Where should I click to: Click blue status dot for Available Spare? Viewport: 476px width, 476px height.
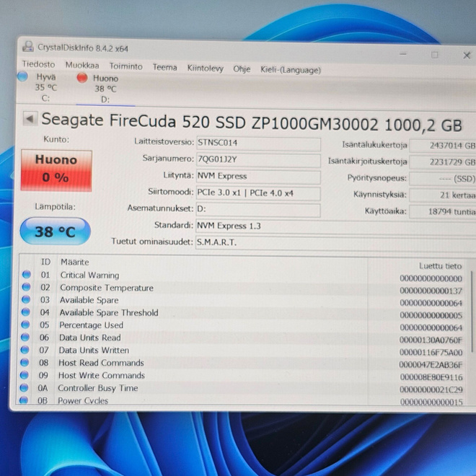pos(26,299)
